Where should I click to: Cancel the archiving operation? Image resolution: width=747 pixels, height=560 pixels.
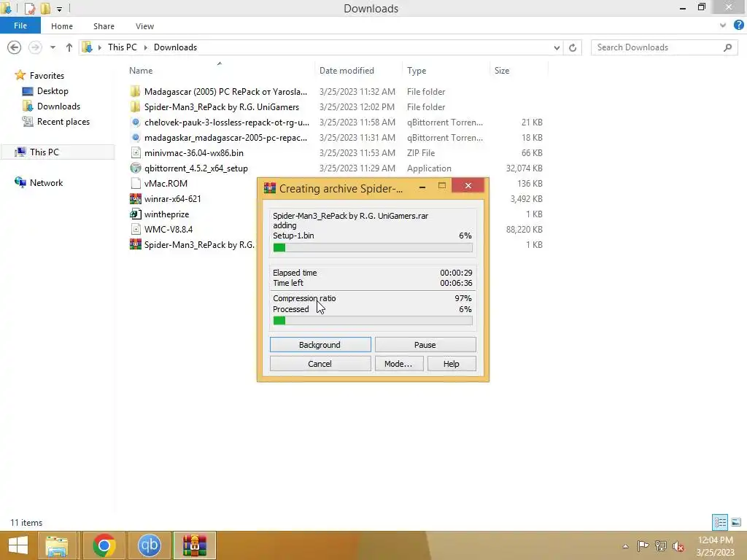coord(320,364)
